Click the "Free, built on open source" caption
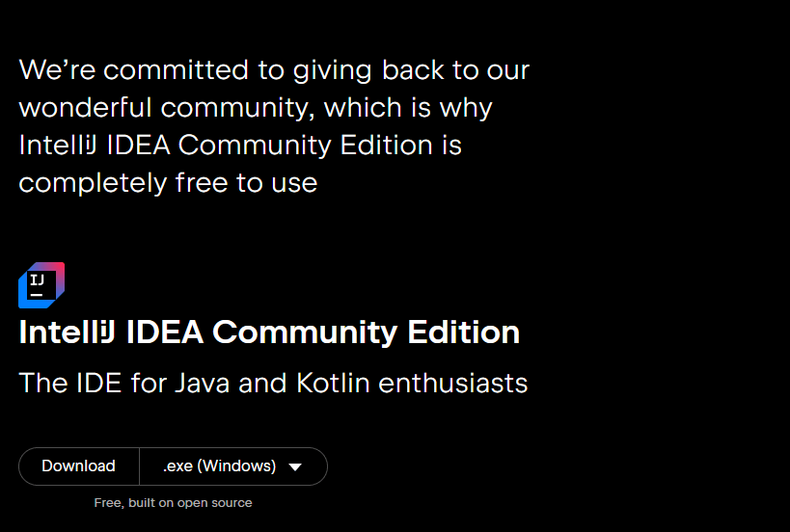 click(x=173, y=503)
